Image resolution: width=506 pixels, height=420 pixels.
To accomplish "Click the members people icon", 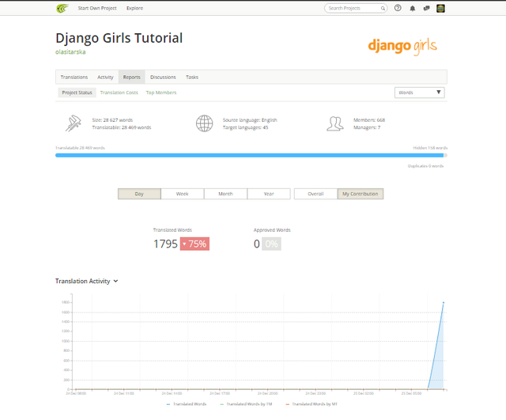I will coord(334,123).
